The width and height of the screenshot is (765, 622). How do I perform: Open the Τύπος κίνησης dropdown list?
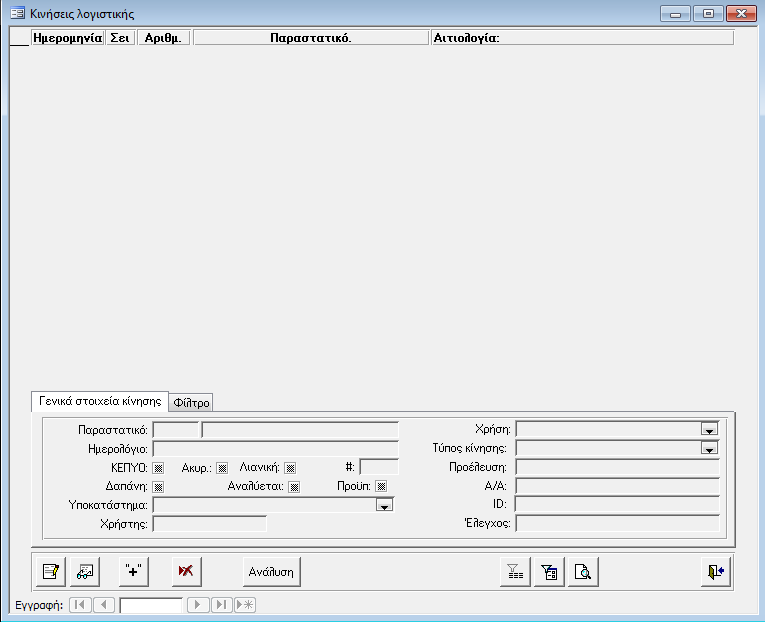coord(710,449)
